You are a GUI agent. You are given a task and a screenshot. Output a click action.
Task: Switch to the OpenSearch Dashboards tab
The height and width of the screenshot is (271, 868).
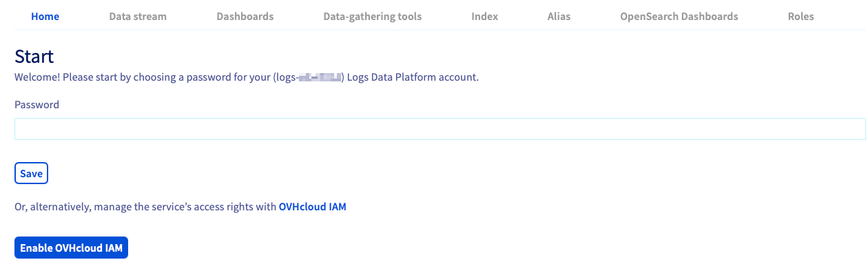tap(679, 16)
